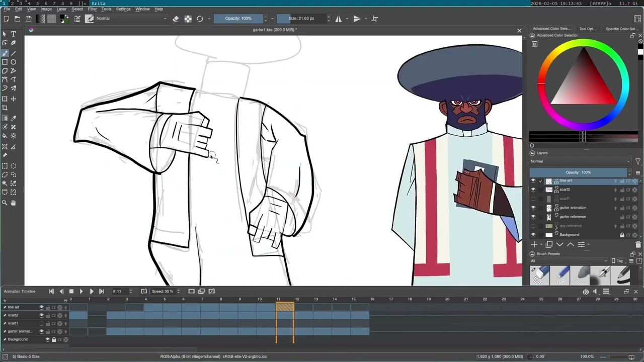The width and height of the screenshot is (644, 362).
Task: Click frame 14 on the timeline ruler
Action: click(335, 299)
